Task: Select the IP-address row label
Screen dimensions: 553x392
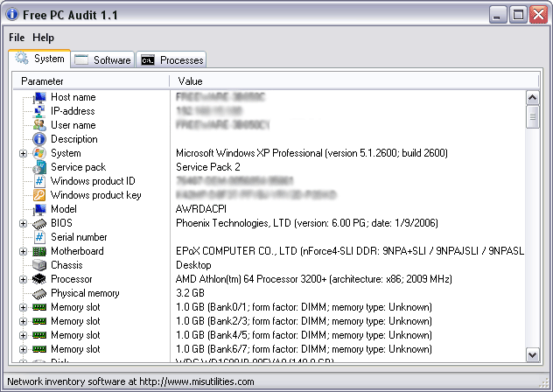Action: [73, 111]
